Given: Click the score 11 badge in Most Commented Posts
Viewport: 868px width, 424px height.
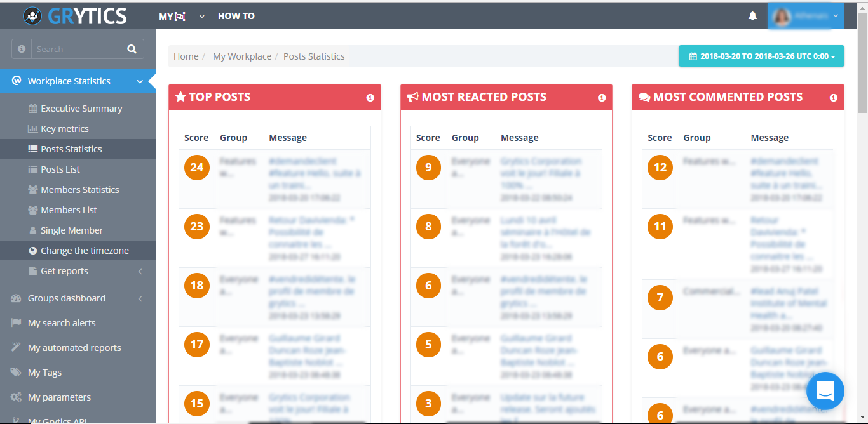Looking at the screenshot, I should (x=660, y=227).
